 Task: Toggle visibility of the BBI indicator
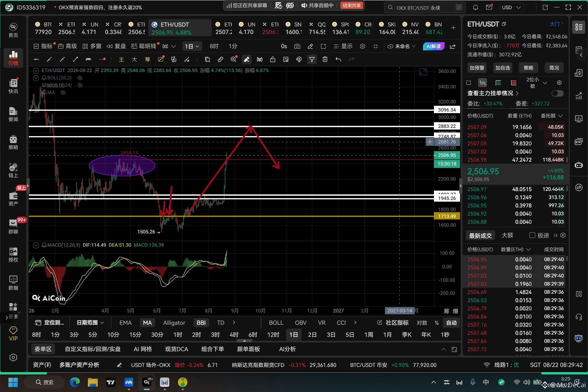(x=80, y=85)
